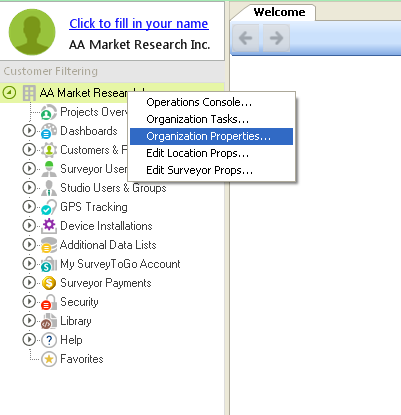
Task: Choose Edit Surveyor Props menu entry
Action: click(211, 170)
